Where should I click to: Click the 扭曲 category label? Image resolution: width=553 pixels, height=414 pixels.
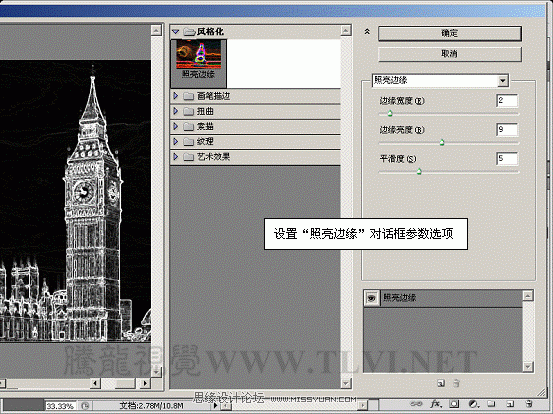[205, 111]
